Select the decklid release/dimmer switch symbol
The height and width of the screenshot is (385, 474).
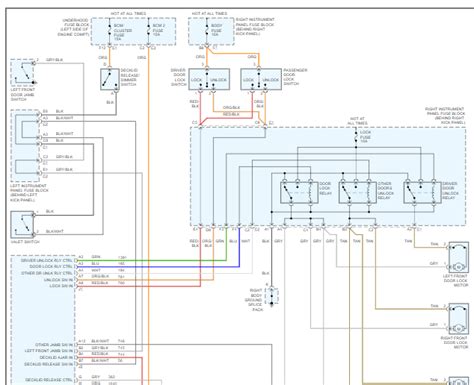(110, 79)
